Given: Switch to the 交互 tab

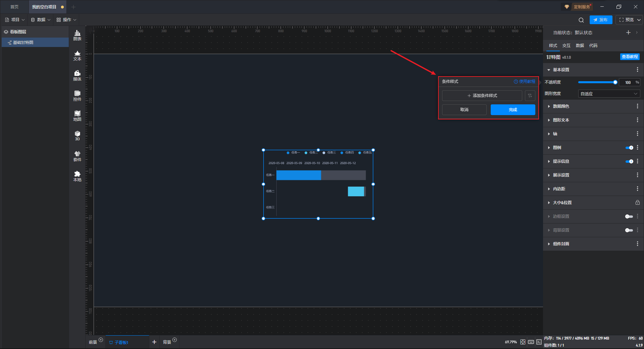Looking at the screenshot, I should click(566, 46).
